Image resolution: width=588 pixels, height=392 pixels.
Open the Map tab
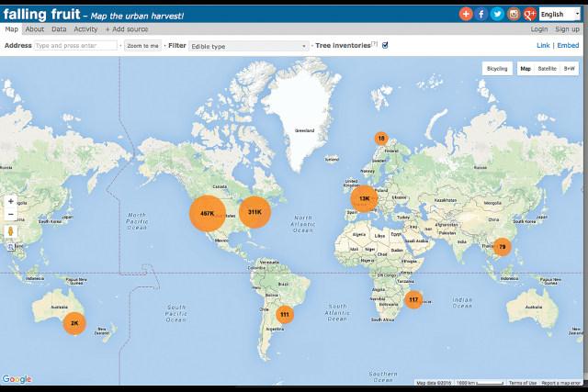tap(11, 28)
